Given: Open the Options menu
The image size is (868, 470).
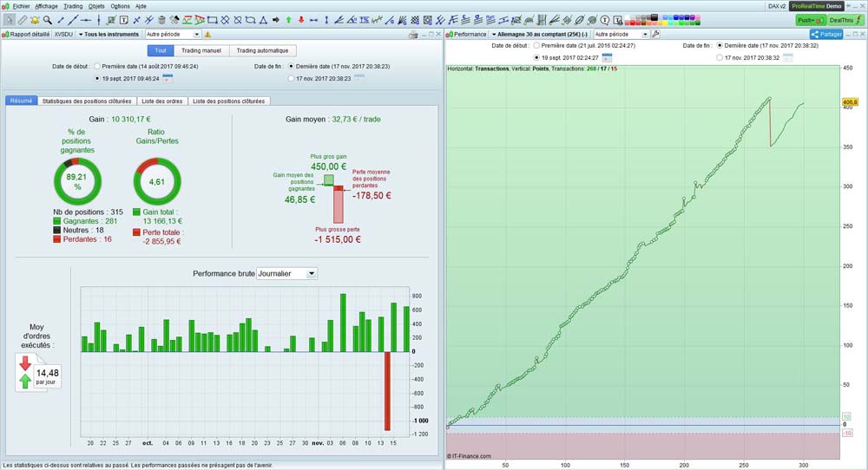Looking at the screenshot, I should (x=120, y=6).
